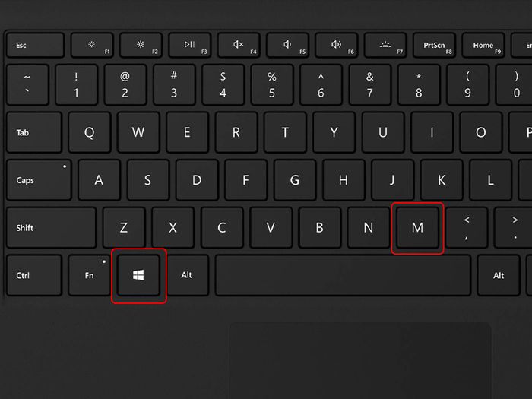
Task: Click the volume down F5 key
Action: [x=287, y=45]
